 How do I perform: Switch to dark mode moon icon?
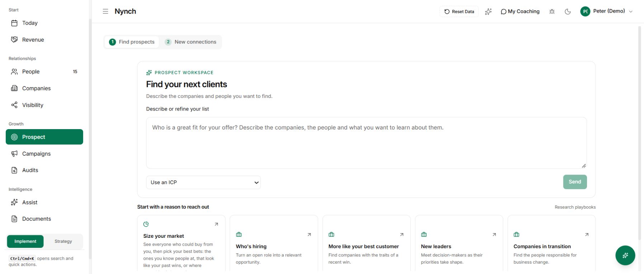pyautogui.click(x=568, y=11)
